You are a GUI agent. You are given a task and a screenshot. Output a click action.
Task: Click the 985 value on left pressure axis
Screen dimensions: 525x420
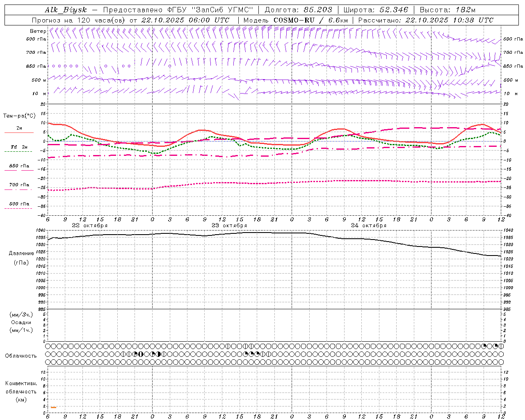[42, 309]
